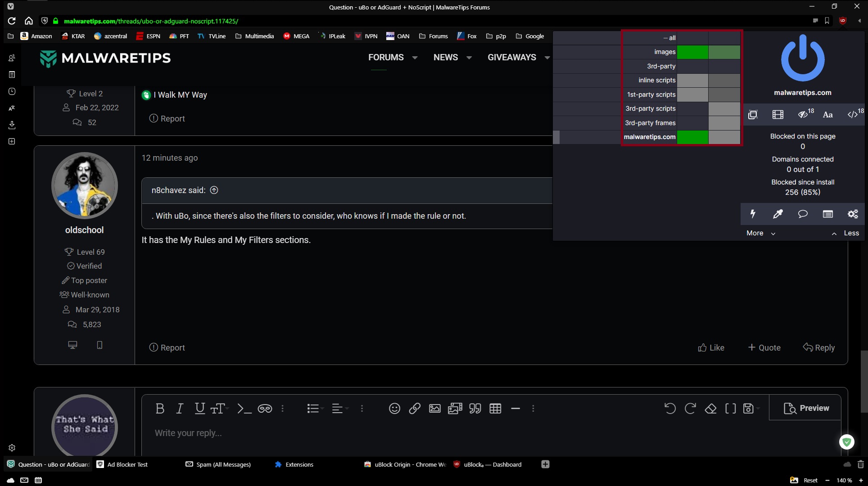Expand uBlock popup with More

761,233
